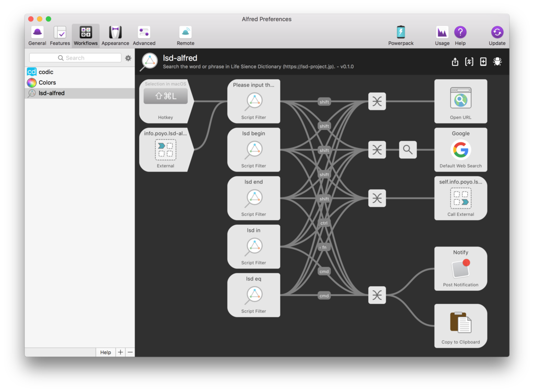Click the ⇧⌘L hotkey field
The image size is (534, 392).
[165, 96]
